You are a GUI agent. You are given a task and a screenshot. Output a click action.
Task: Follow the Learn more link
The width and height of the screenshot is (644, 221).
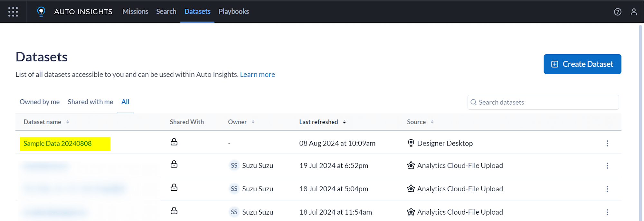click(x=258, y=75)
